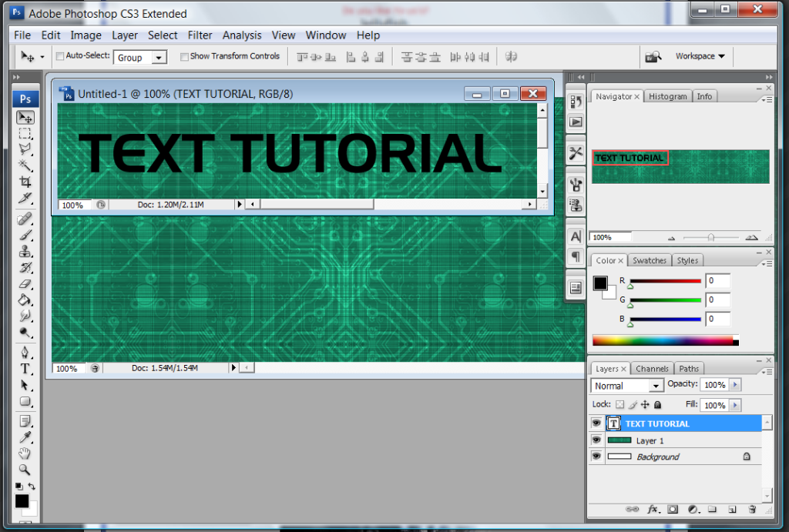Click the Navigator zoom percentage field
The height and width of the screenshot is (532, 789).
coord(609,238)
